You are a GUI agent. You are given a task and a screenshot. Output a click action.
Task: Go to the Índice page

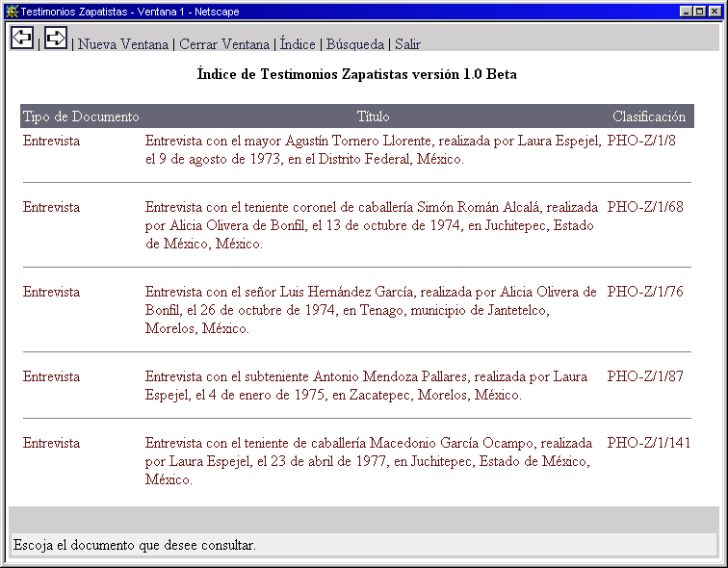pyautogui.click(x=298, y=44)
